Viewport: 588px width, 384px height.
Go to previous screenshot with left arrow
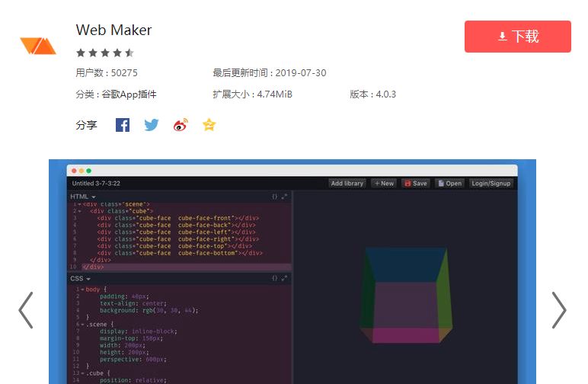click(26, 310)
